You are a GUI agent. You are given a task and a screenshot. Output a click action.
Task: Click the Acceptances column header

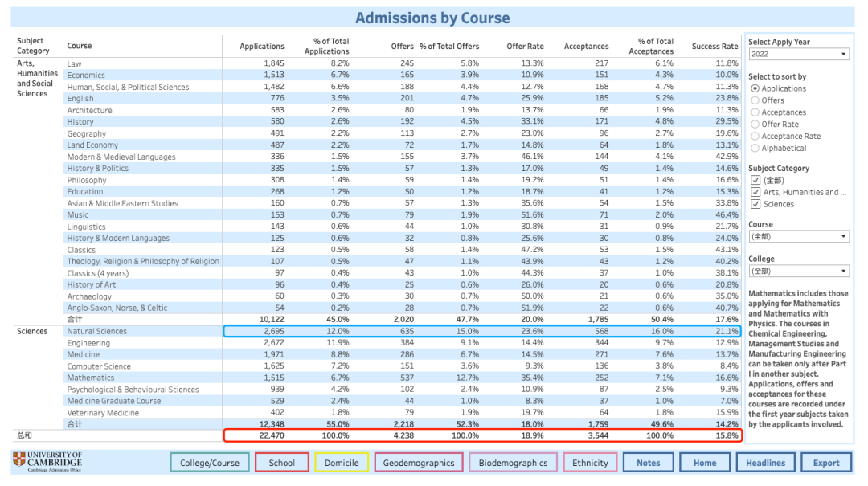pyautogui.click(x=586, y=47)
